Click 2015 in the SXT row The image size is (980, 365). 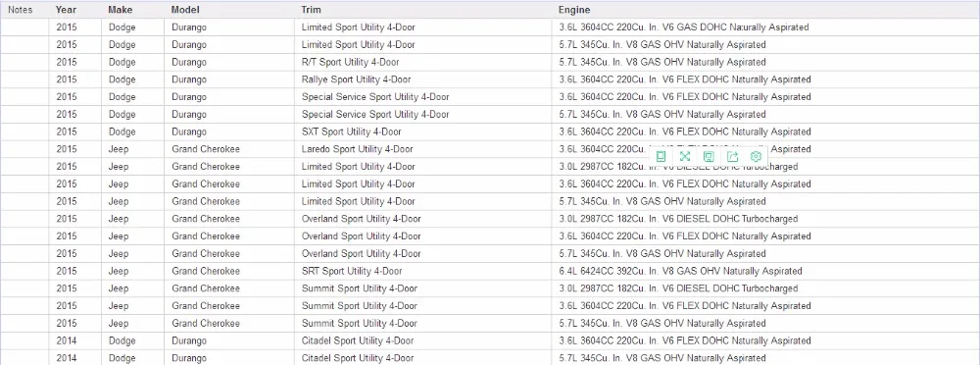pyautogui.click(x=67, y=132)
